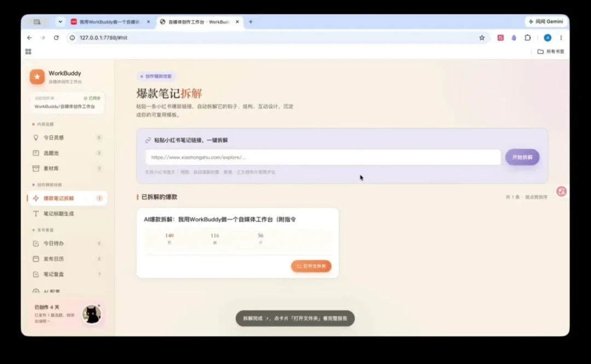Screen dimensions: 591x364
Task: Open 选题池 in the sidebar
Action: pos(67,153)
